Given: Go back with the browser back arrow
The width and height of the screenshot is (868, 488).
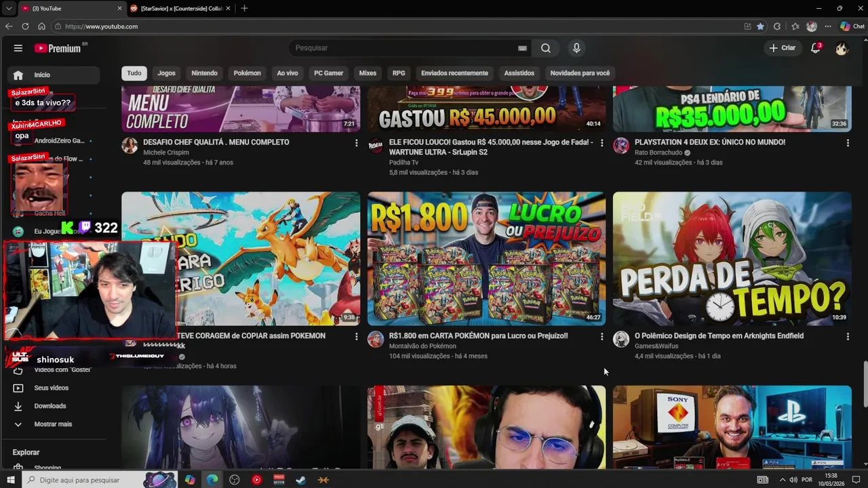Looking at the screenshot, I should click(x=9, y=26).
